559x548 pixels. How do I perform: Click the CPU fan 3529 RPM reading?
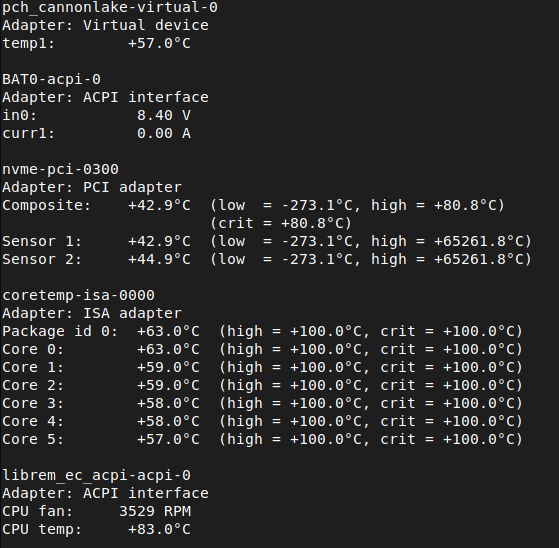coord(155,512)
